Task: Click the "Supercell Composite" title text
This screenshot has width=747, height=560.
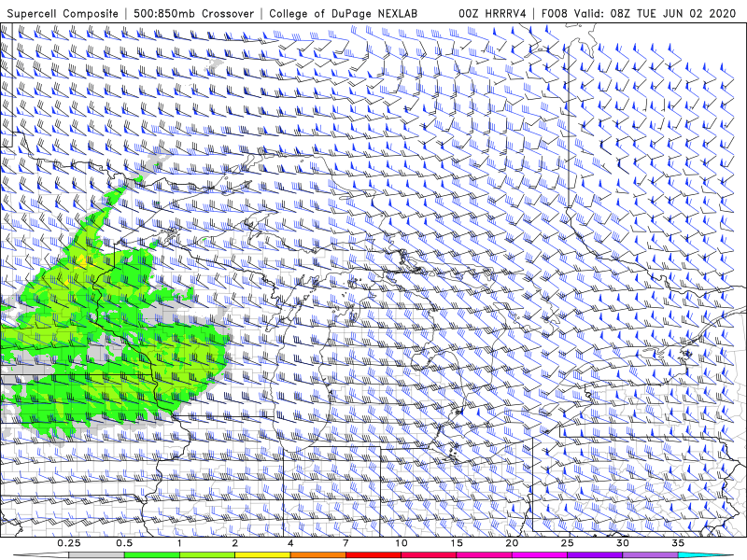Action: [x=63, y=13]
